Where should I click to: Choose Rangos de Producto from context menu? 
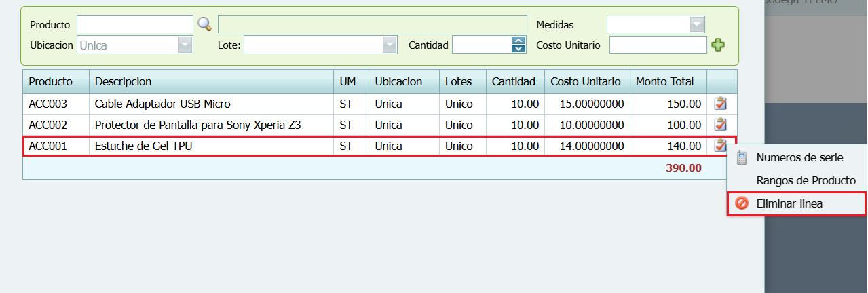pos(797,180)
